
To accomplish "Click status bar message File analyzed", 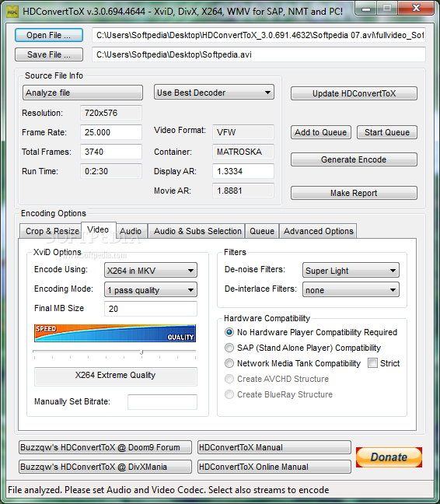I will tap(168, 490).
